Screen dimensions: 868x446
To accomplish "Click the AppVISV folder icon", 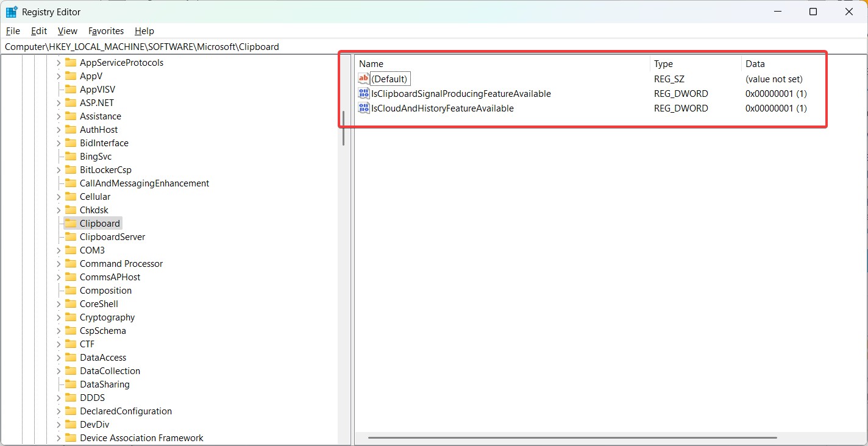I will (70, 89).
